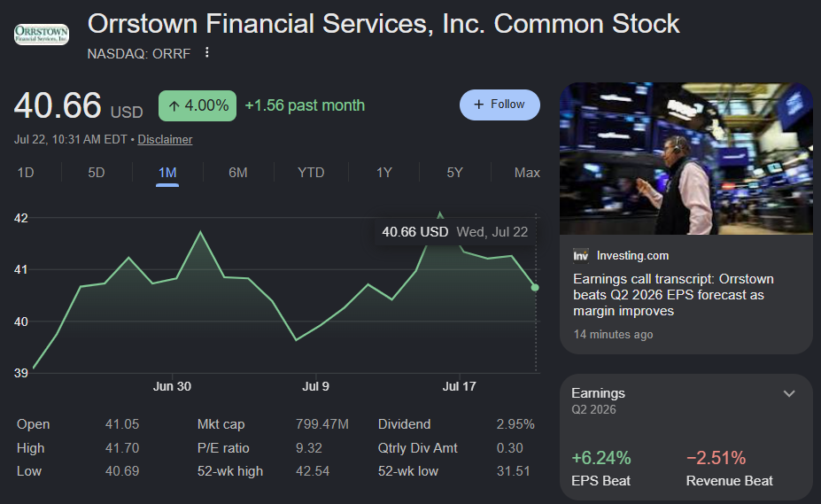Click the Qtrly Div Amt value 0.30
The image size is (821, 504).
[x=509, y=448]
